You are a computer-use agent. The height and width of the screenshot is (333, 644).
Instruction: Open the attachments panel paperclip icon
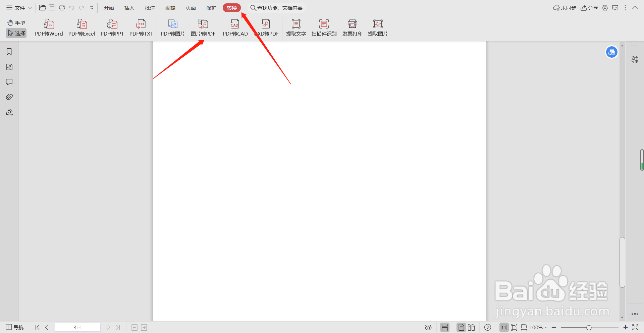point(9,97)
